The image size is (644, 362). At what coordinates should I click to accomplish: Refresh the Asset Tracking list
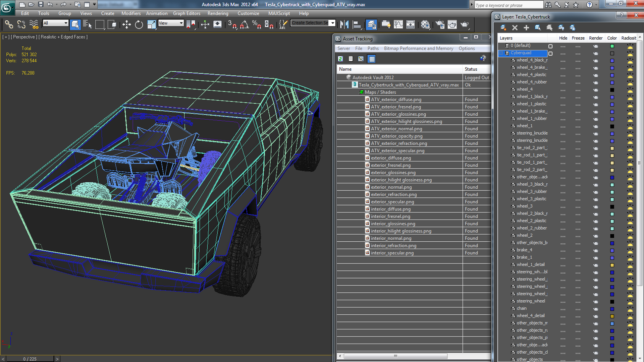[340, 59]
